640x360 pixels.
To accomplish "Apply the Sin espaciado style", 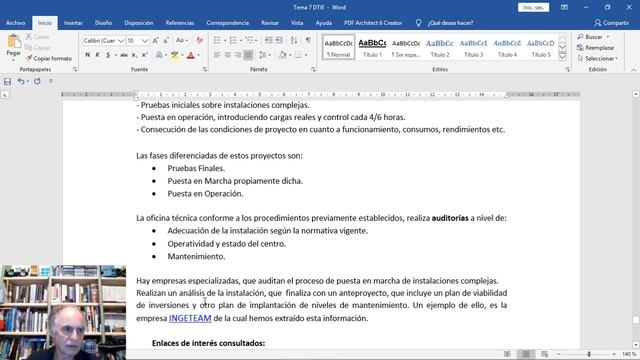I will click(406, 47).
